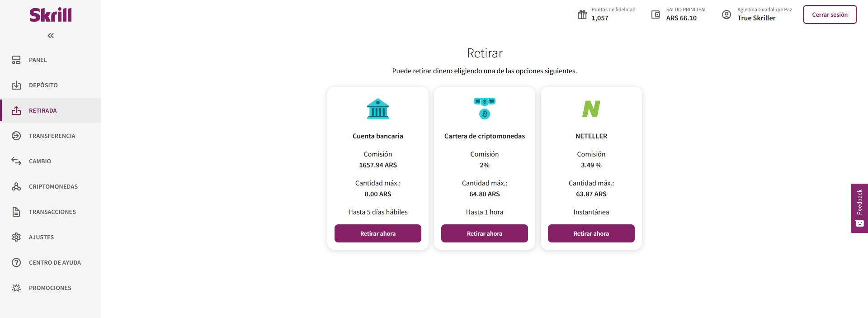
Task: Open the Feedback side tab
Action: point(859,208)
